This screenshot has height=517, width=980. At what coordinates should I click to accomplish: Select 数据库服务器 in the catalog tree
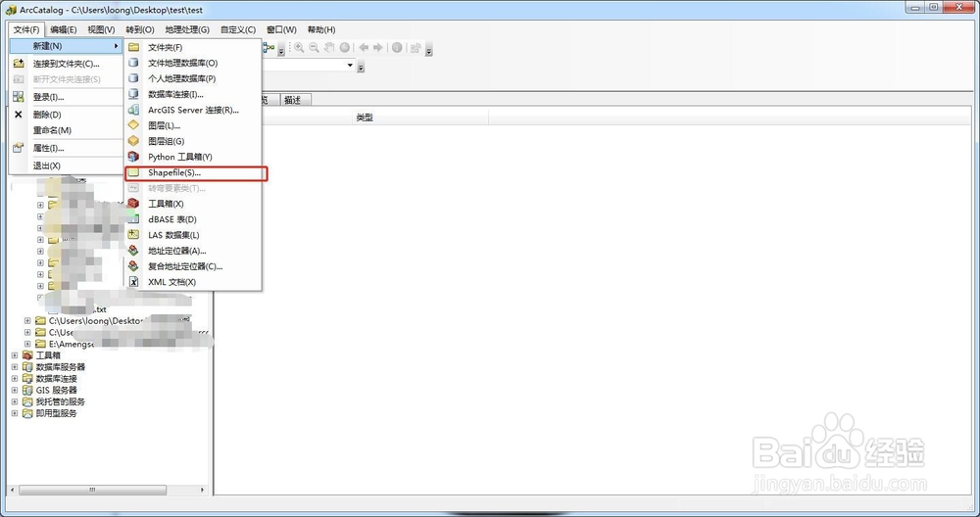pos(60,367)
